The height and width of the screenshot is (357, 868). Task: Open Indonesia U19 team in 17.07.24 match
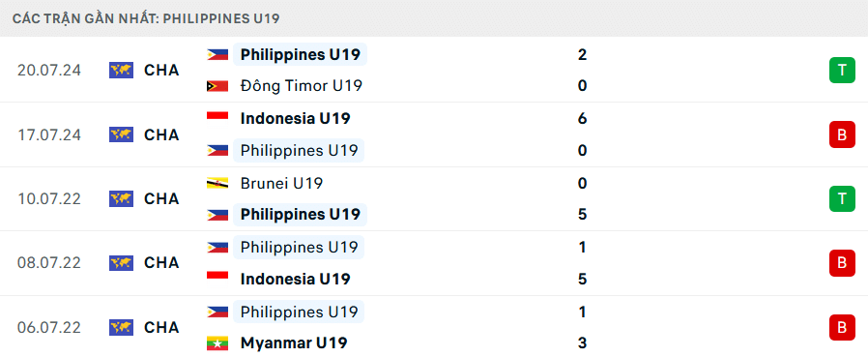pos(295,119)
